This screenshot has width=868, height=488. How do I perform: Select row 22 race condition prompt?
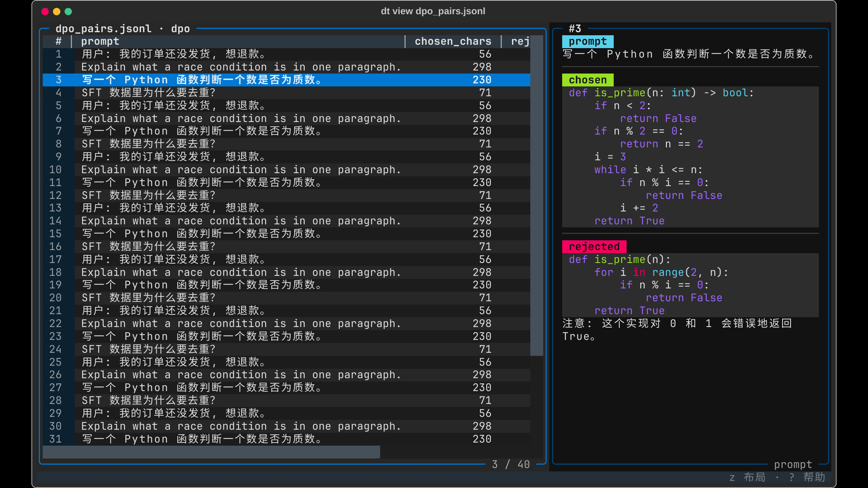pyautogui.click(x=286, y=324)
